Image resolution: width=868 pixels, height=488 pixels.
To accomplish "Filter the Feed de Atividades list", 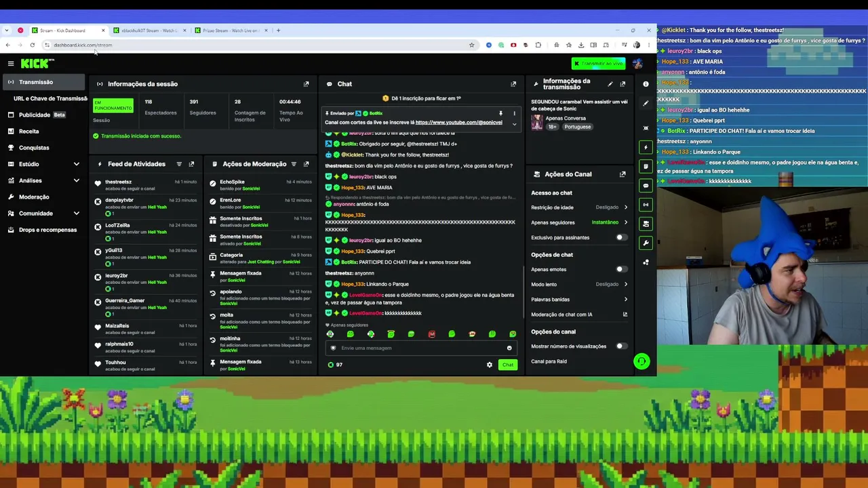I will (x=179, y=164).
